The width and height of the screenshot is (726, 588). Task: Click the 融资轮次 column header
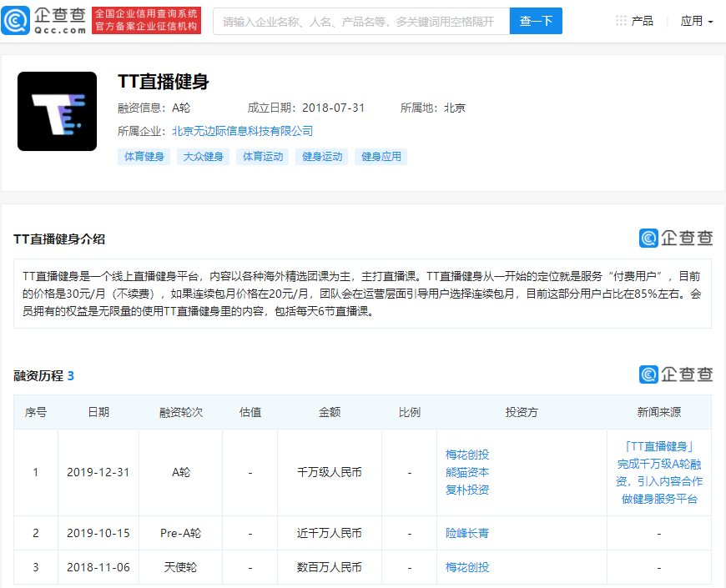click(x=180, y=412)
